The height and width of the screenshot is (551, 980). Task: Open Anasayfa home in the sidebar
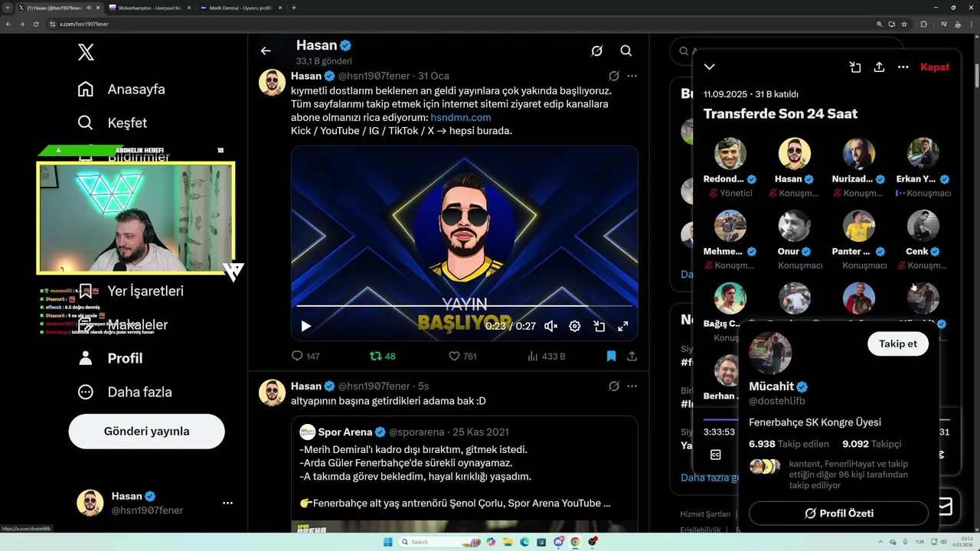[121, 89]
